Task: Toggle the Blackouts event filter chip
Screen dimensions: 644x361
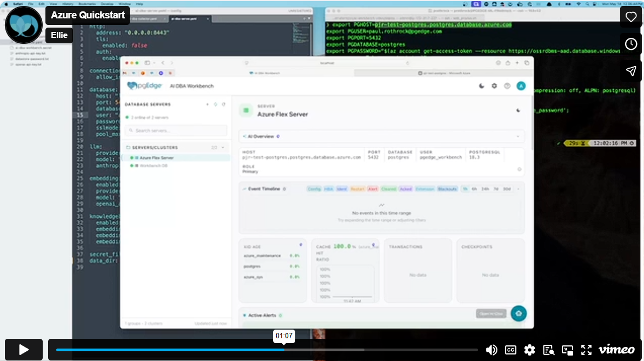Action: pyautogui.click(x=447, y=189)
